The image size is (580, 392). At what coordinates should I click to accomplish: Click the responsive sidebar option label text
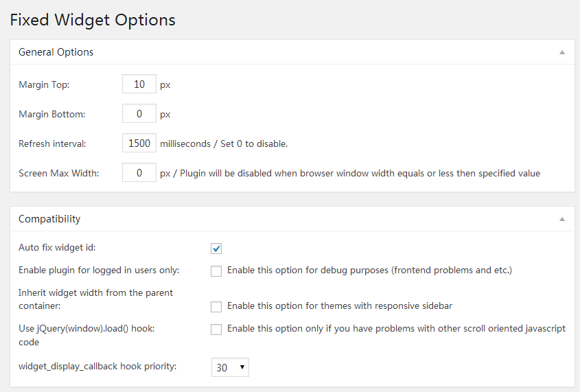pos(339,305)
